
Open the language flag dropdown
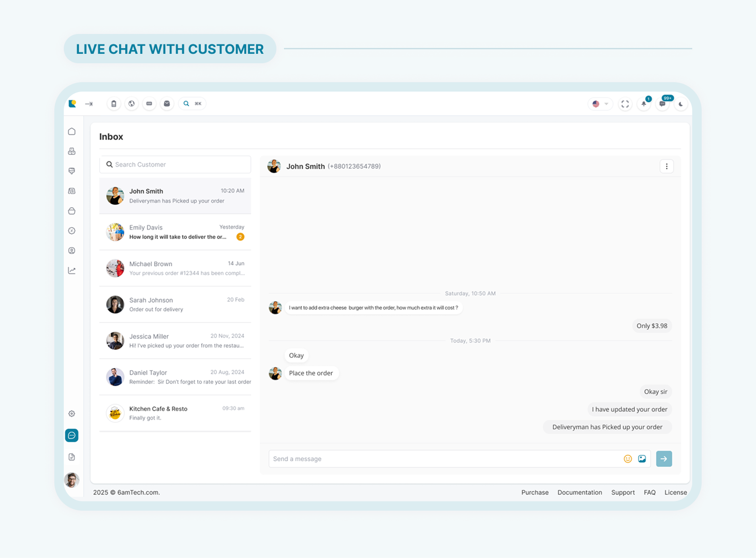(x=600, y=104)
